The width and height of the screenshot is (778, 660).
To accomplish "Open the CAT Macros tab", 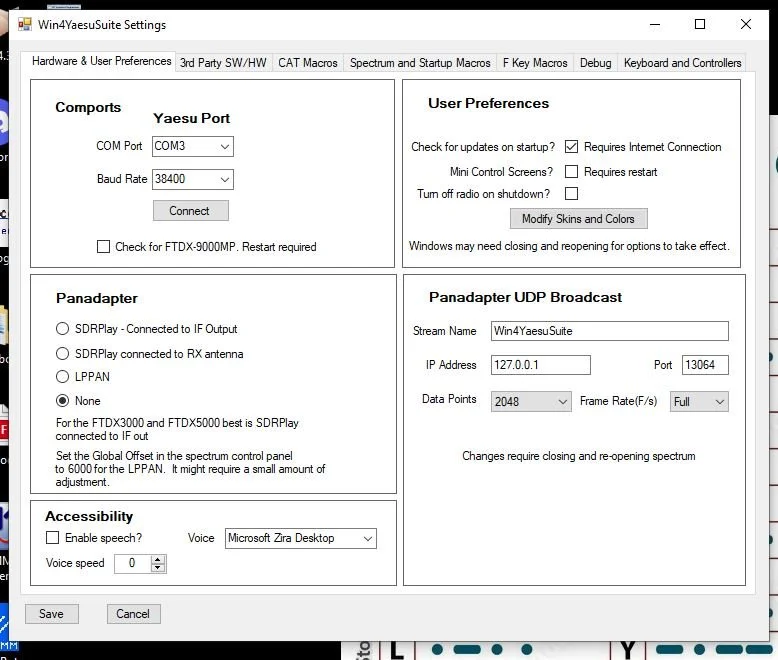I will click(308, 63).
